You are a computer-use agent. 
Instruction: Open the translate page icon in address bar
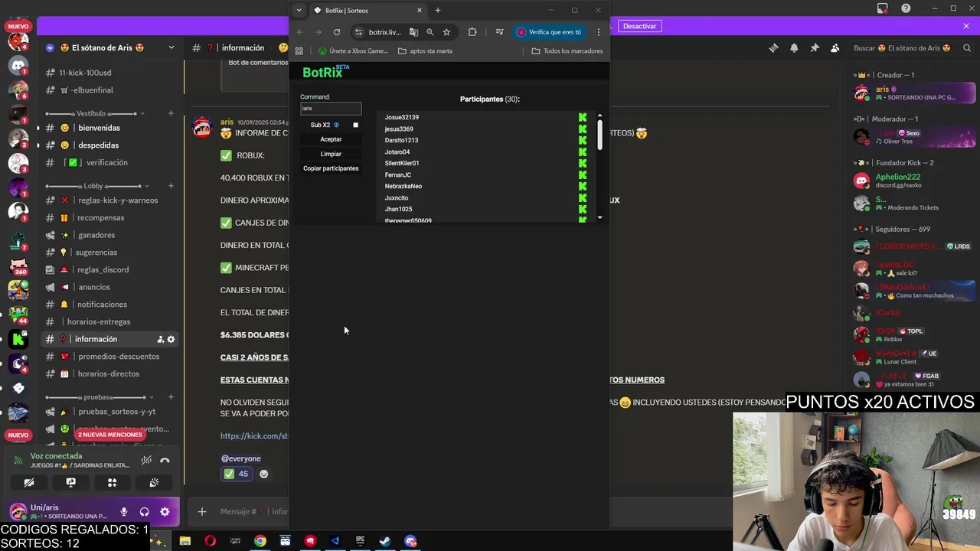click(x=414, y=32)
